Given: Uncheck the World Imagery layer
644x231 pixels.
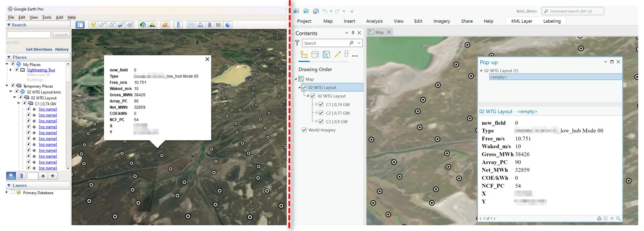Looking at the screenshot, I should [304, 130].
